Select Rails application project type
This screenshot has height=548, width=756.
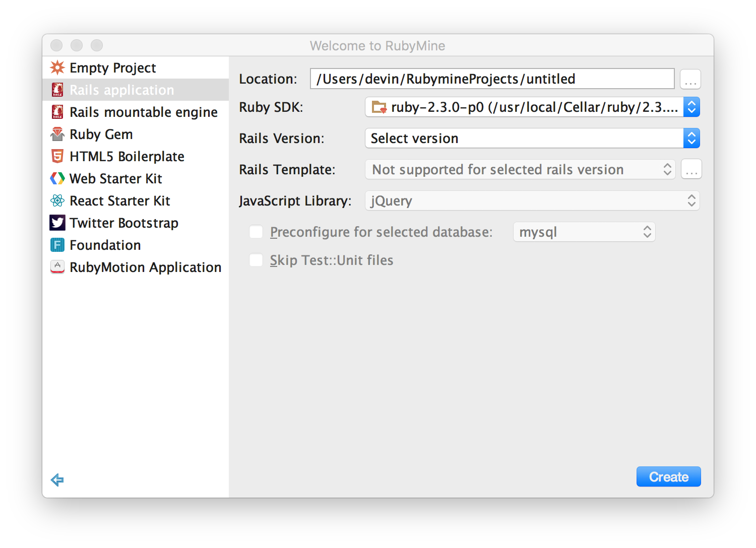click(x=121, y=90)
